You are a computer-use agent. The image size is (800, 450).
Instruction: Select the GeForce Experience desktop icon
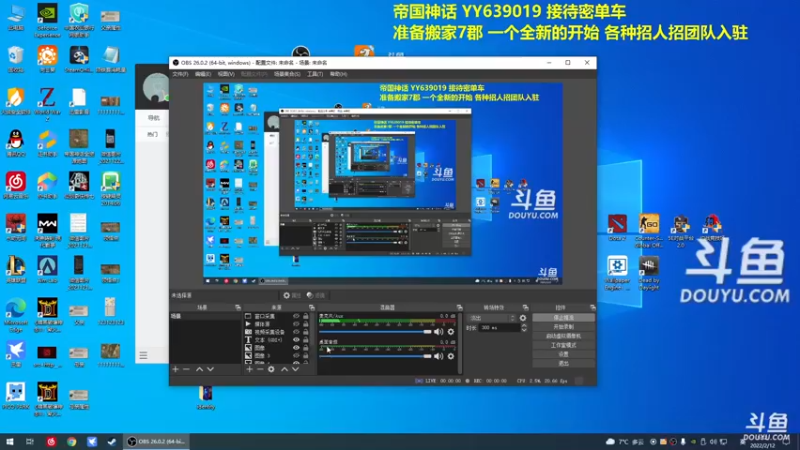click(47, 20)
